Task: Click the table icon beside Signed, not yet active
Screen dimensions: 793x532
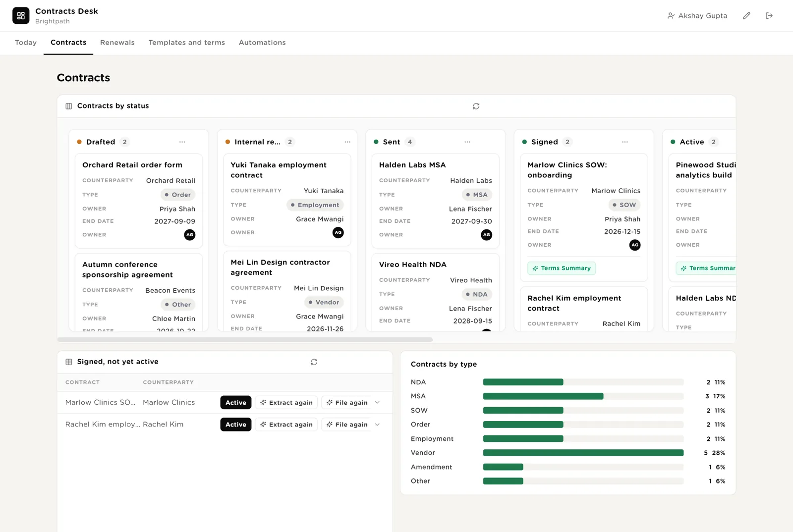Action: coord(69,362)
